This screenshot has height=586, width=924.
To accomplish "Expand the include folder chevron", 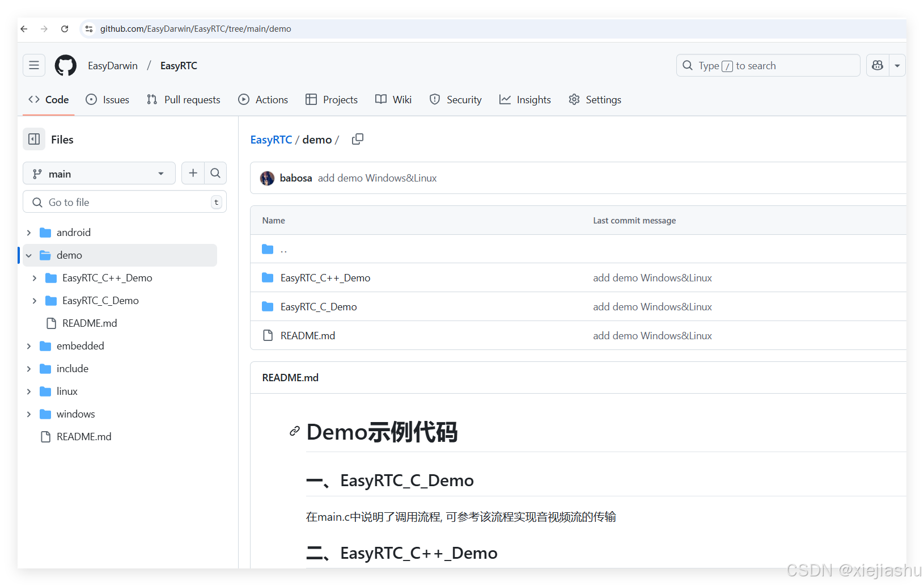I will tap(29, 369).
